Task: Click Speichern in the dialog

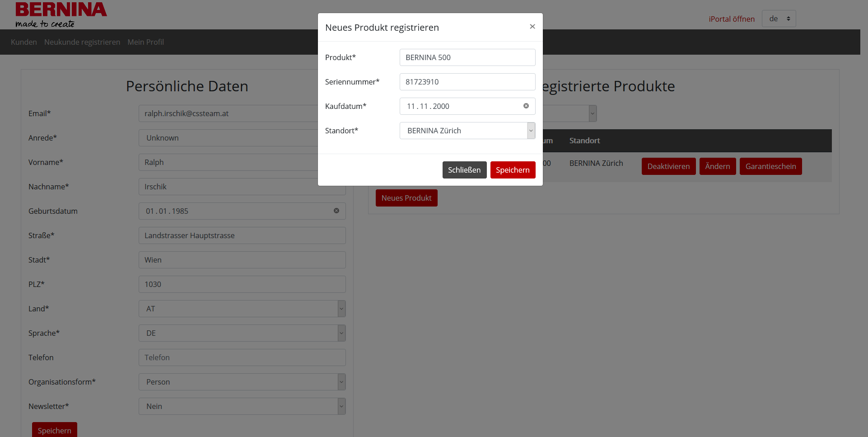Action: point(513,170)
